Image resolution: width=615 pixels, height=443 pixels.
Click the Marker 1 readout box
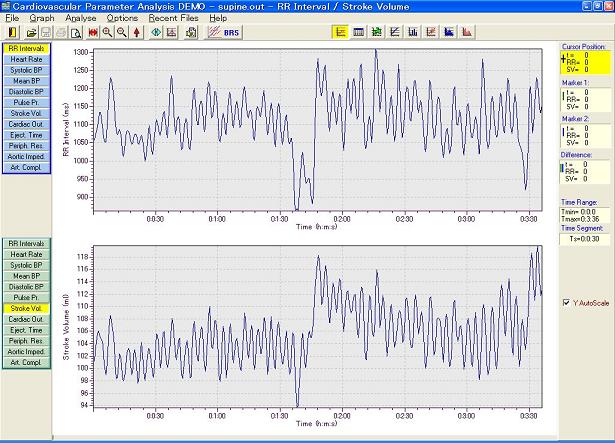pyautogui.click(x=585, y=99)
